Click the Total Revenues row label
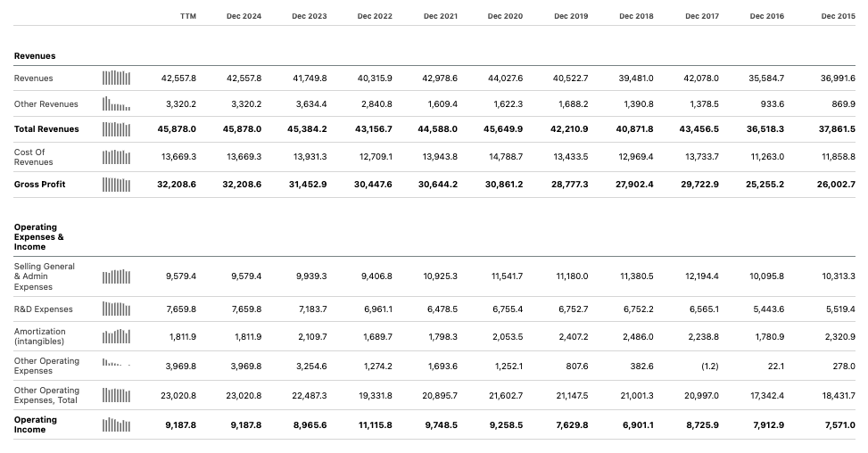This screenshot has height=453, width=868. click(46, 129)
